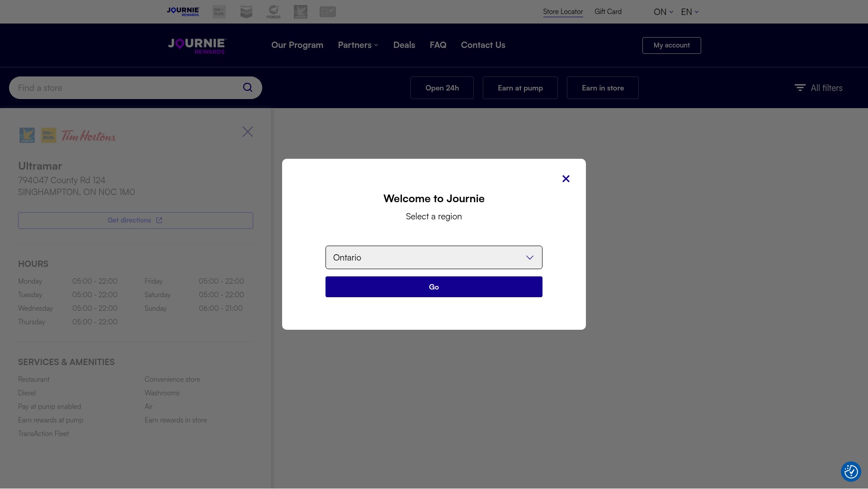Click the Ultramar store name heading
868x489 pixels.
coord(40,166)
